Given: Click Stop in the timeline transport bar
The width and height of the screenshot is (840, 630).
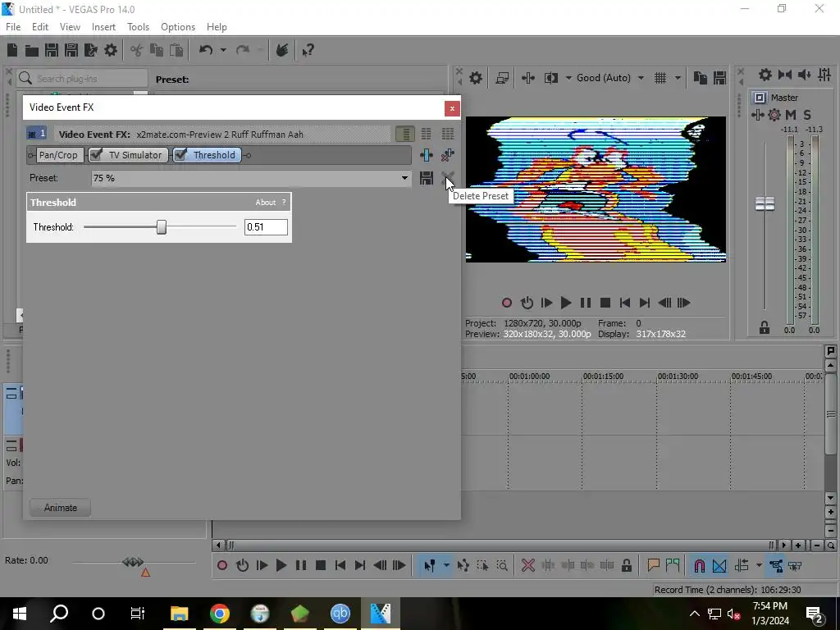Looking at the screenshot, I should (321, 565).
